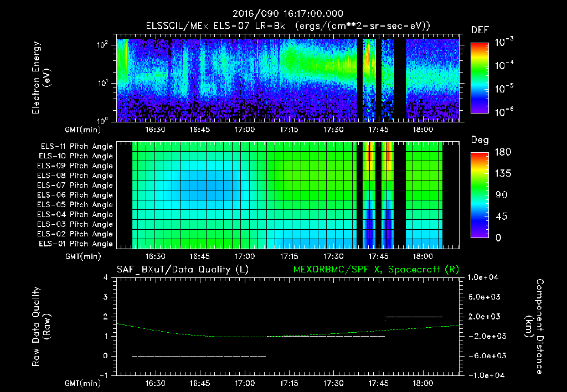Viewport: 567px width, 392px height.
Task: Click the ELS-11 Pitch Angle row label
Action: (76, 147)
